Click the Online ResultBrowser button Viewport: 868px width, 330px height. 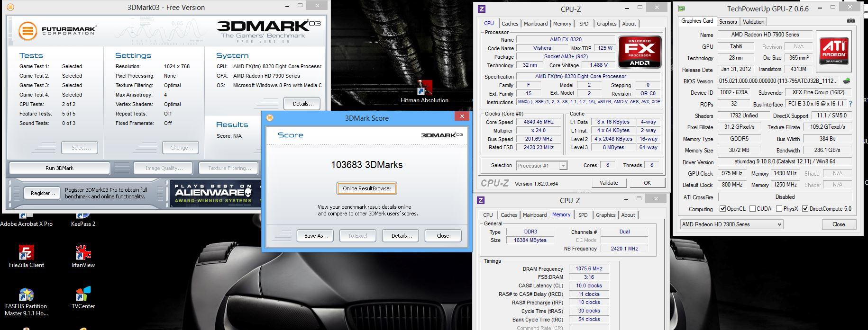pos(367,188)
